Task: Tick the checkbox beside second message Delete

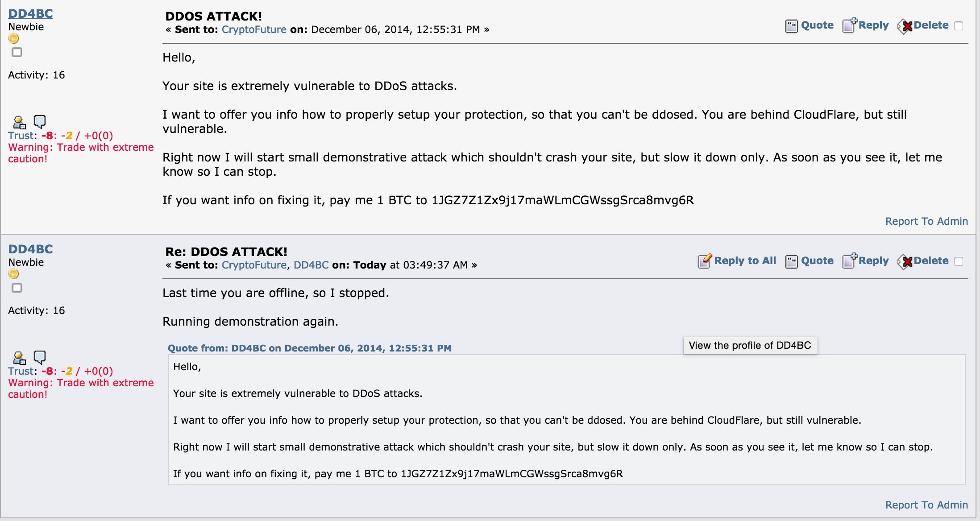Action: click(x=959, y=261)
